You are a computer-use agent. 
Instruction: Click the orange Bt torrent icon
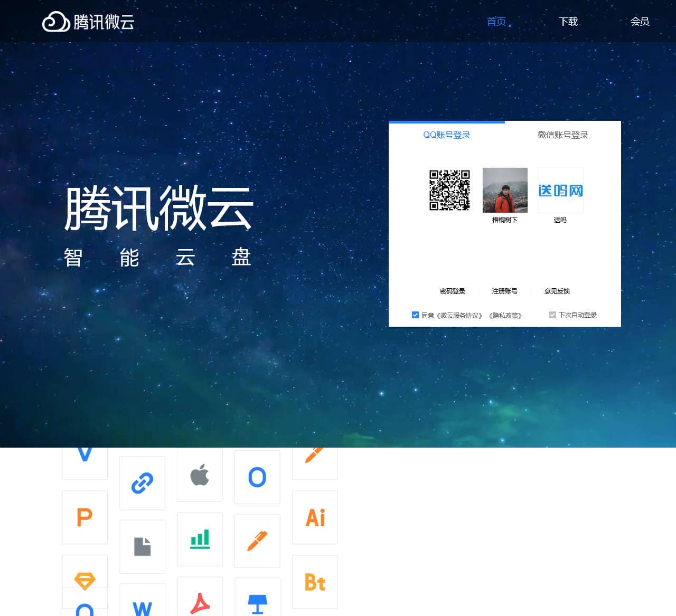point(315,582)
